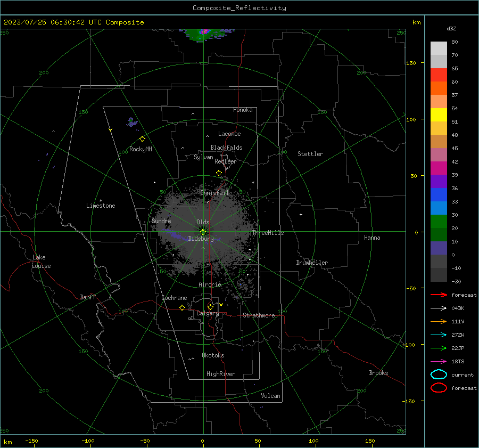Screen dimensions: 479x448
Task: Click the Innisfail label
Action: (215, 193)
